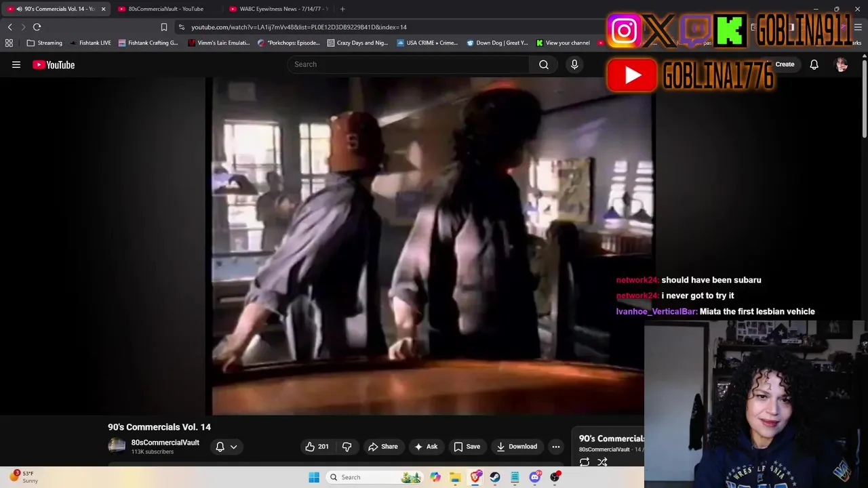Open the apps grid icon in bookmarks bar
Screen dimensions: 868x488
coord(9,43)
